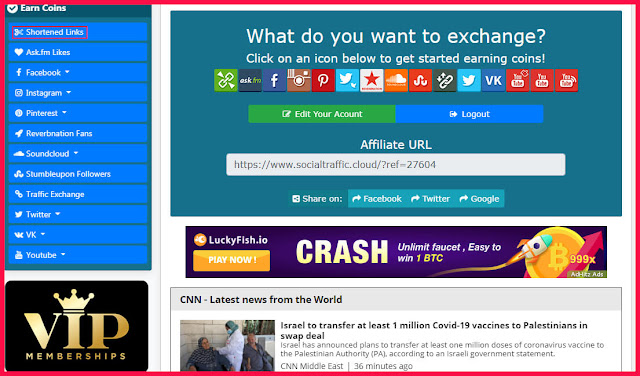Image resolution: width=640 pixels, height=376 pixels.
Task: Click the '36 minutes ago' timestamp
Action: click(x=383, y=366)
